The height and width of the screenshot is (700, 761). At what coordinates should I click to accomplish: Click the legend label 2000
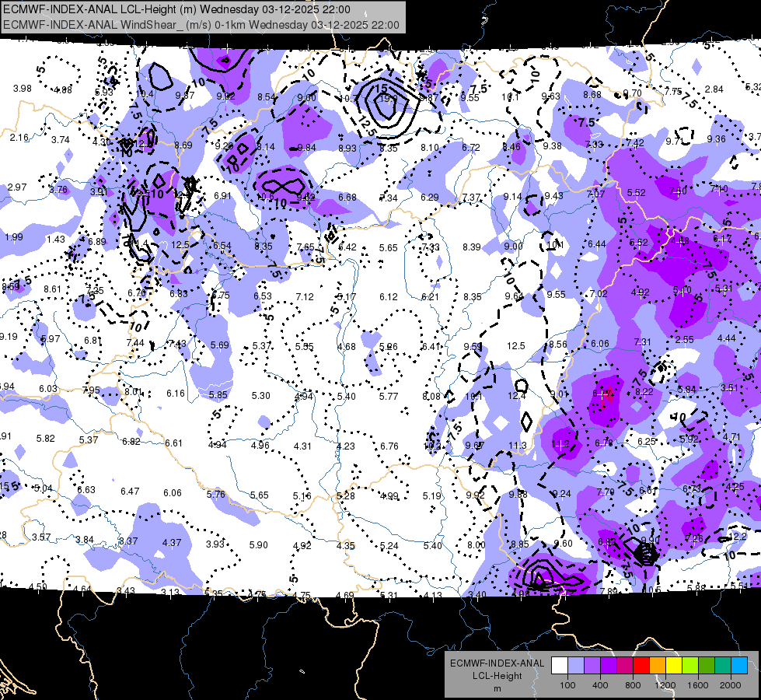point(731,685)
